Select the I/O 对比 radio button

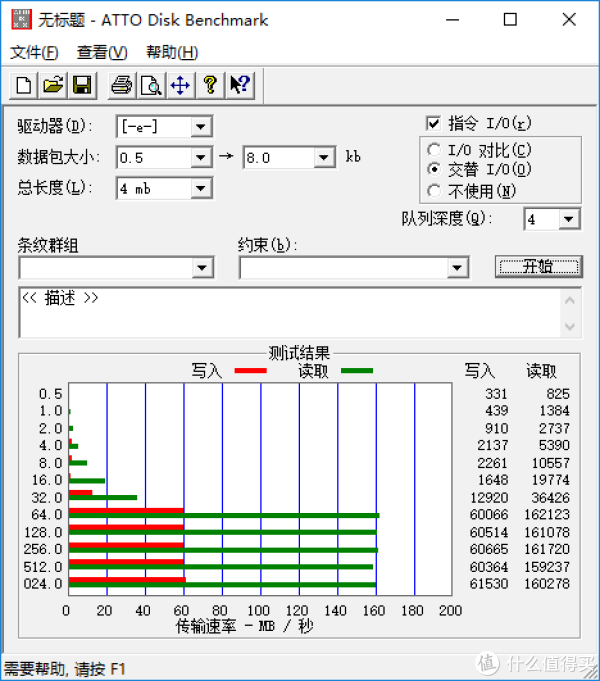434,150
